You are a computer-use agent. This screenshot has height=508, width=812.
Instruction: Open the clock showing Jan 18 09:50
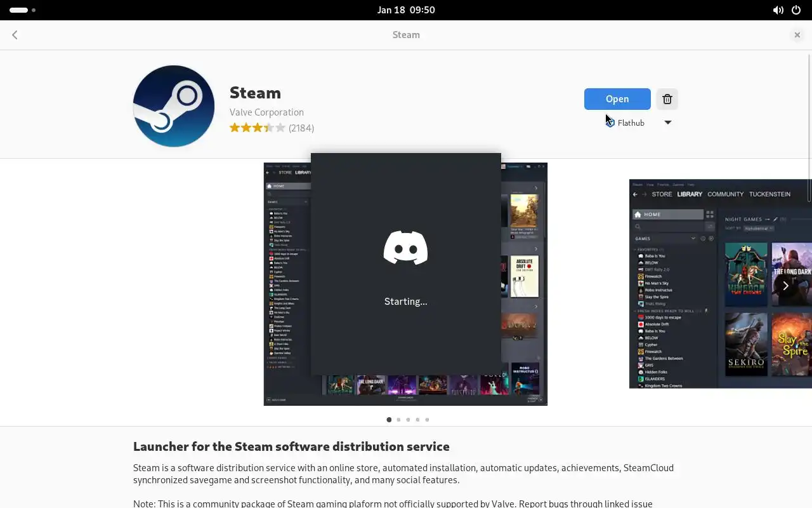[x=406, y=10]
